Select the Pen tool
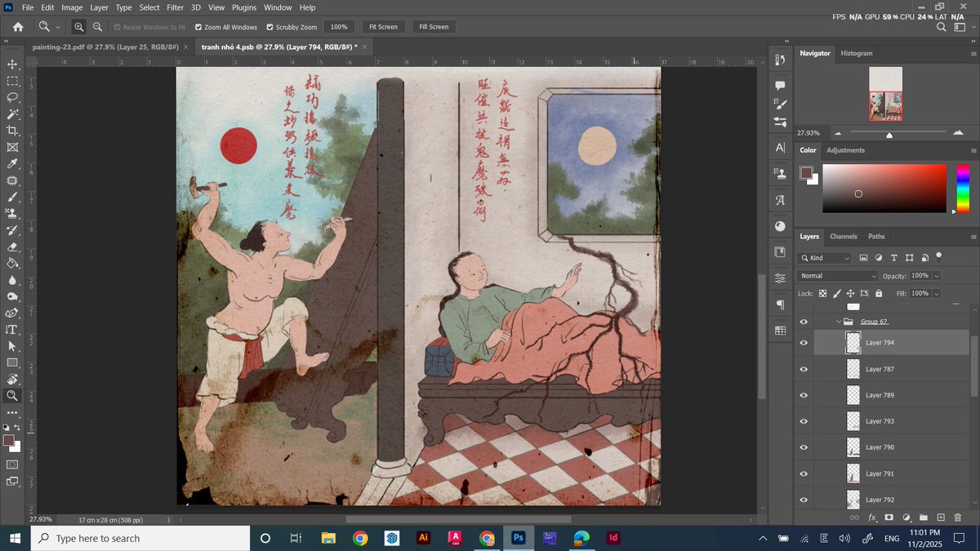Image resolution: width=980 pixels, height=551 pixels. point(12,313)
